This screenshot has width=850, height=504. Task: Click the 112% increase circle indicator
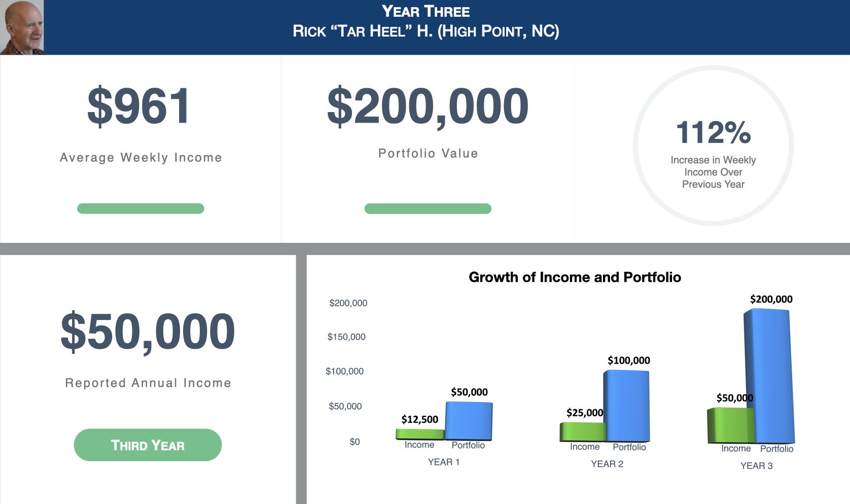713,146
